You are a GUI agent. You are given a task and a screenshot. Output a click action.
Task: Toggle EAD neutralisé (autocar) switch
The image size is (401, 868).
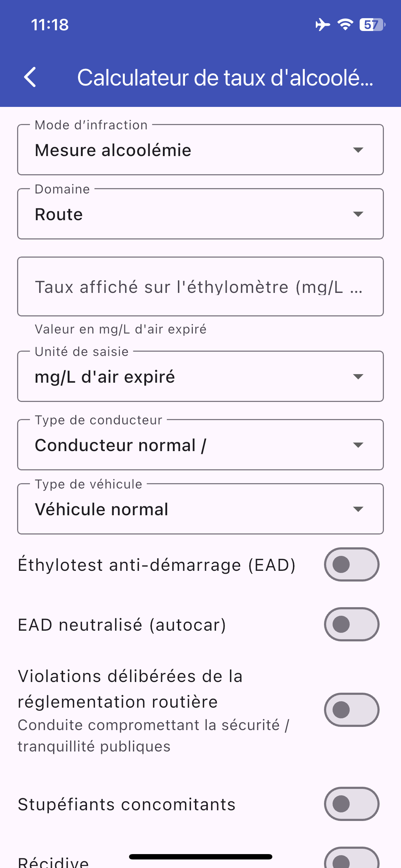tap(351, 625)
